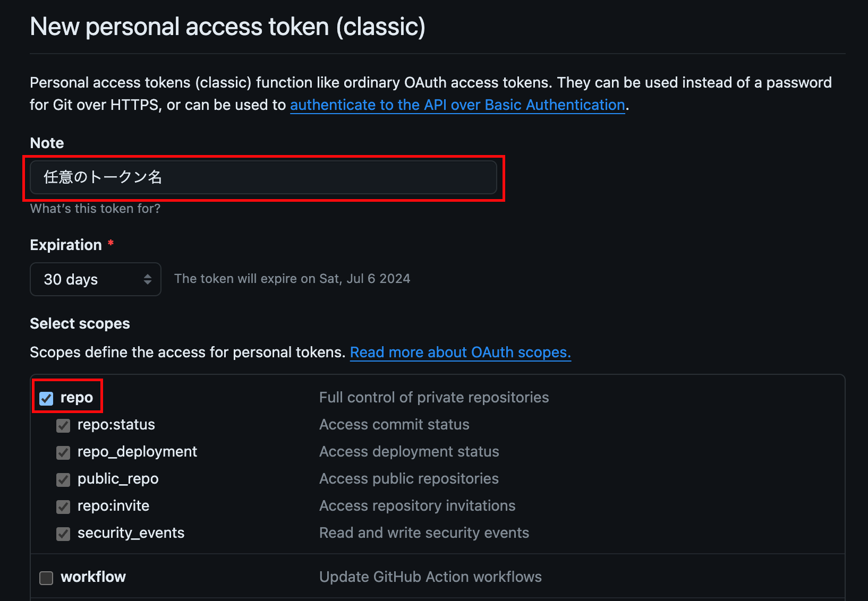Image resolution: width=868 pixels, height=601 pixels.
Task: Toggle the repo:invite checkbox
Action: point(63,506)
